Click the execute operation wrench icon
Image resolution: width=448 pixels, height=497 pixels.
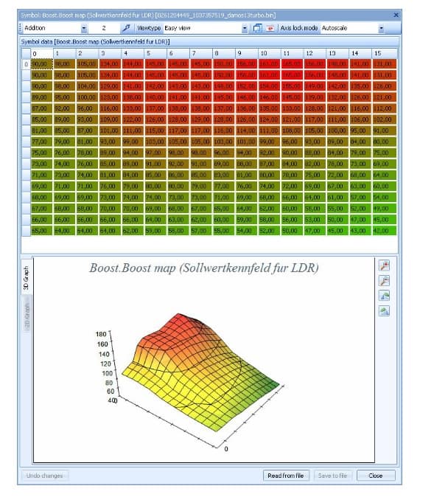click(126, 28)
